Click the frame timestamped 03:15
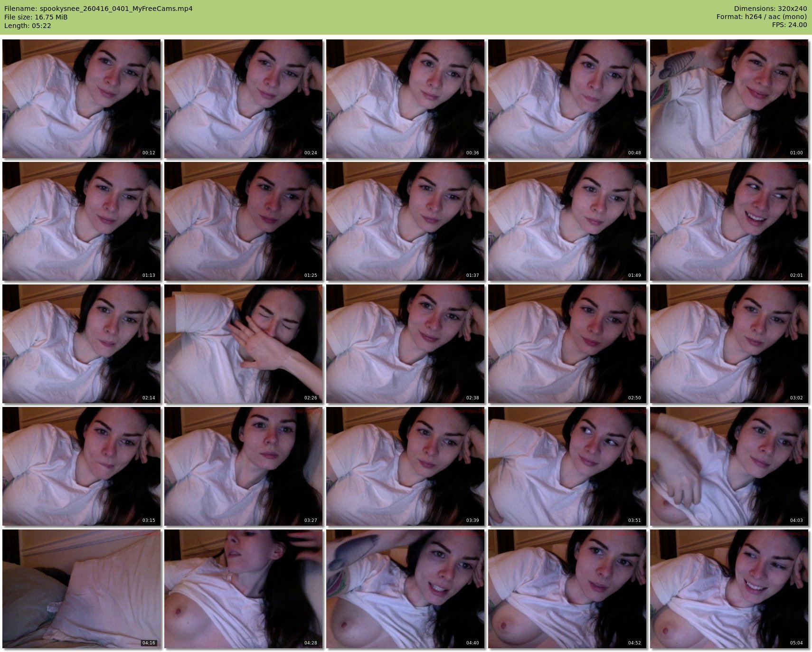 coord(81,466)
